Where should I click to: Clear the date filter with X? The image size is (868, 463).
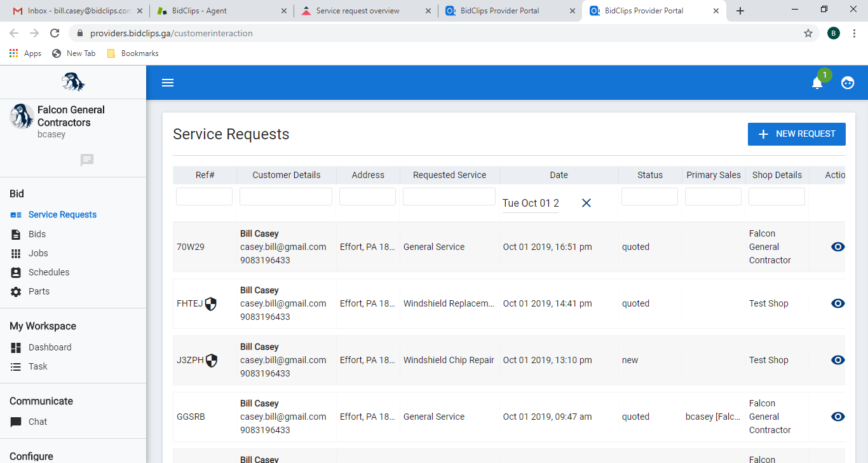pos(587,203)
